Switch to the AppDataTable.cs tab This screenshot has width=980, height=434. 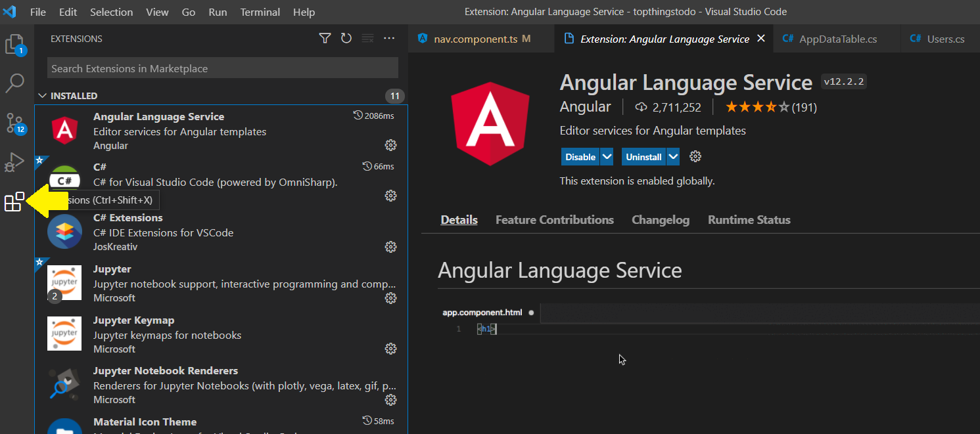click(x=837, y=39)
